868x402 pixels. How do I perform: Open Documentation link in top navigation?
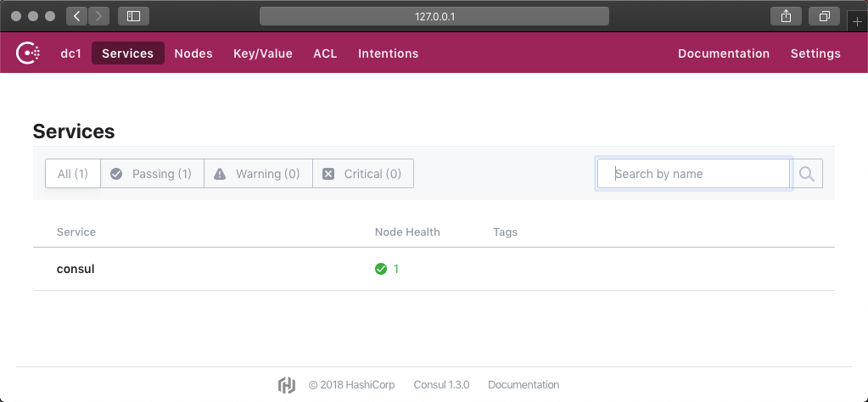[x=724, y=53]
